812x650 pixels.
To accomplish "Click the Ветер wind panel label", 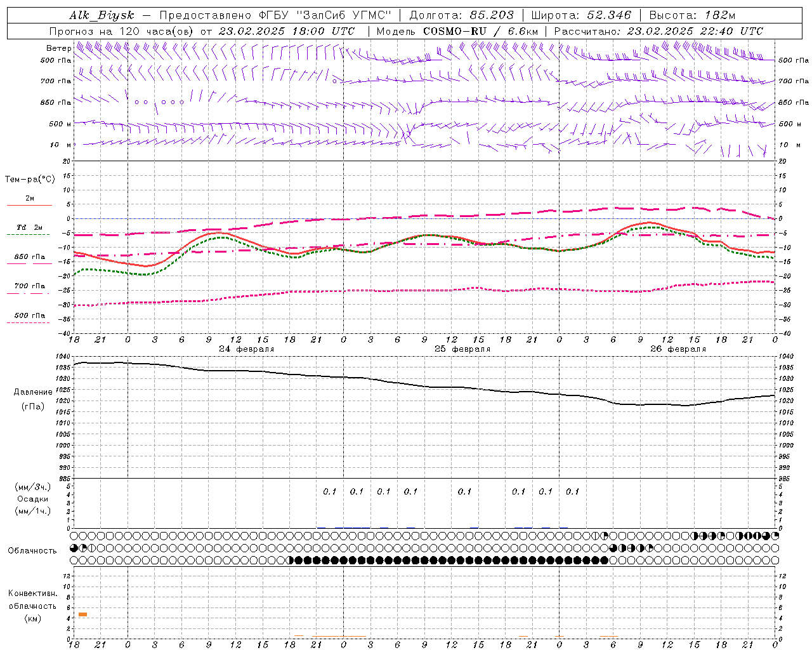I will pos(58,48).
